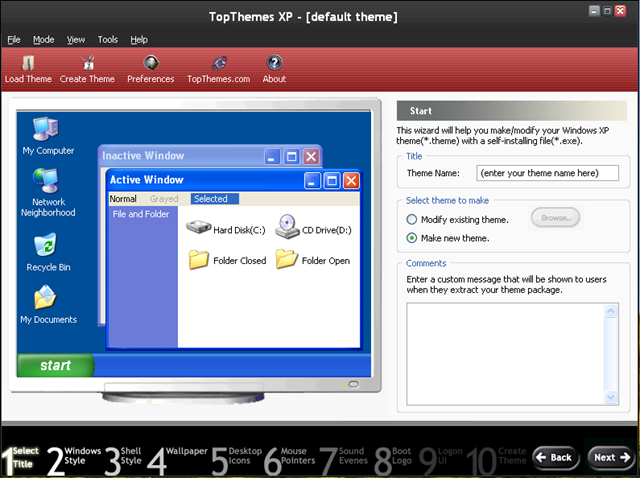Go to step 6 Mouse Pointers
Viewport: 640px width, 478px height.
pos(289,460)
